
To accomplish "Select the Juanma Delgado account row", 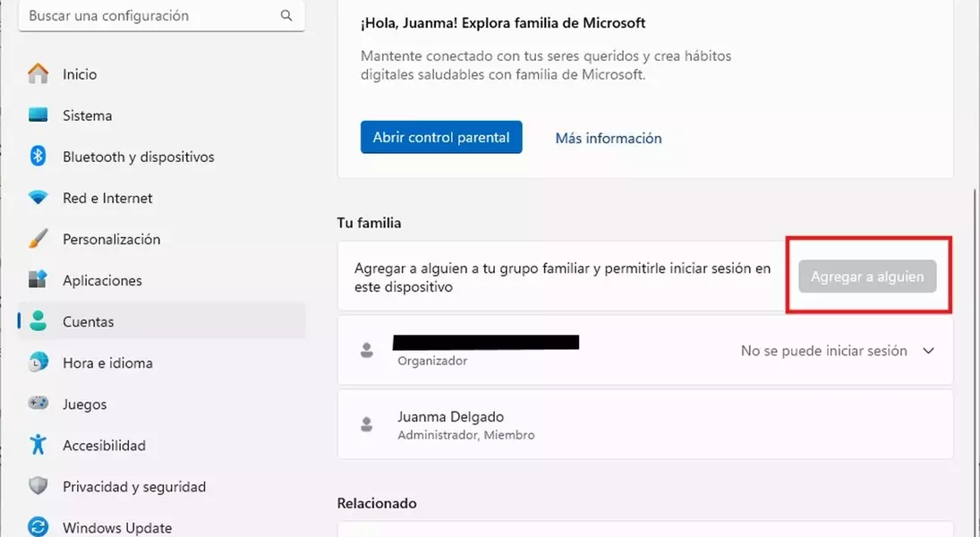I will (644, 425).
